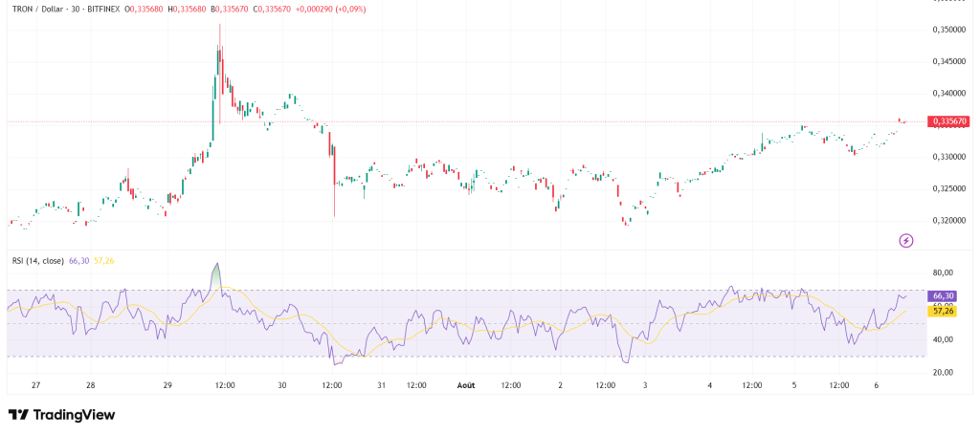Click the purple lightning bolt icon

(906, 240)
